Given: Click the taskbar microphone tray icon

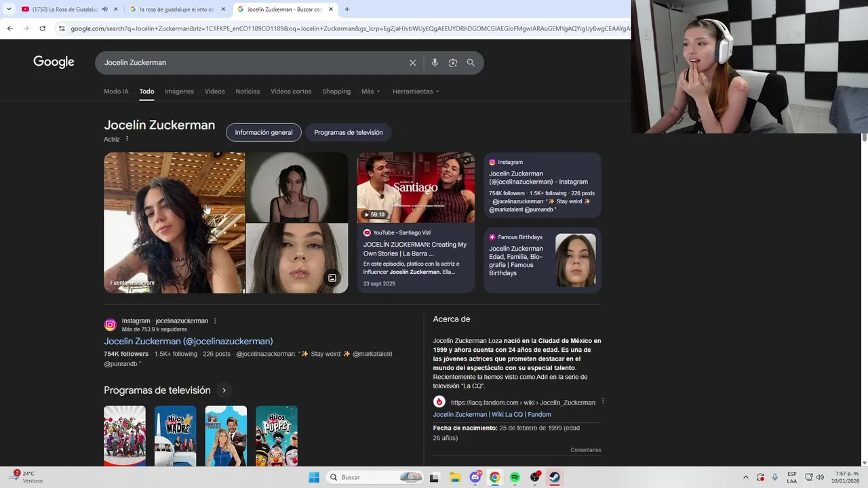Looking at the screenshot, I should (x=774, y=477).
